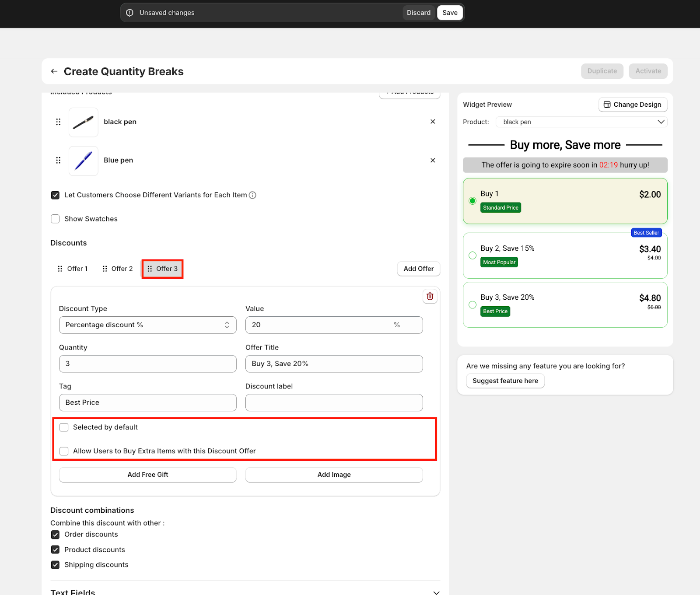Click the back arrow beside Create Quantity Breaks

click(x=54, y=71)
